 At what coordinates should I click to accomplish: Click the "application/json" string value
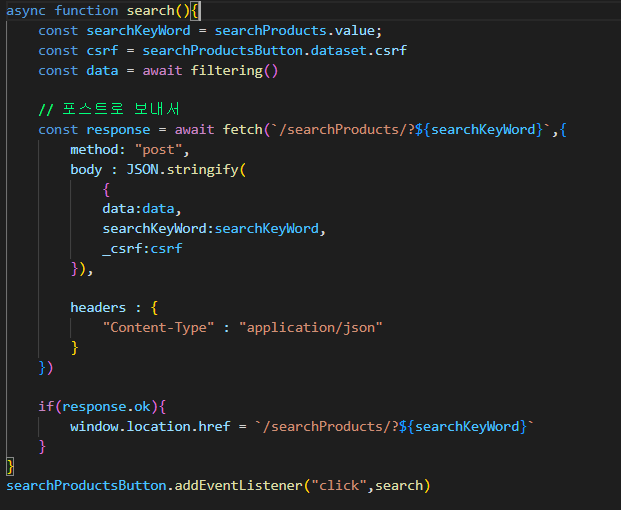coord(310,327)
